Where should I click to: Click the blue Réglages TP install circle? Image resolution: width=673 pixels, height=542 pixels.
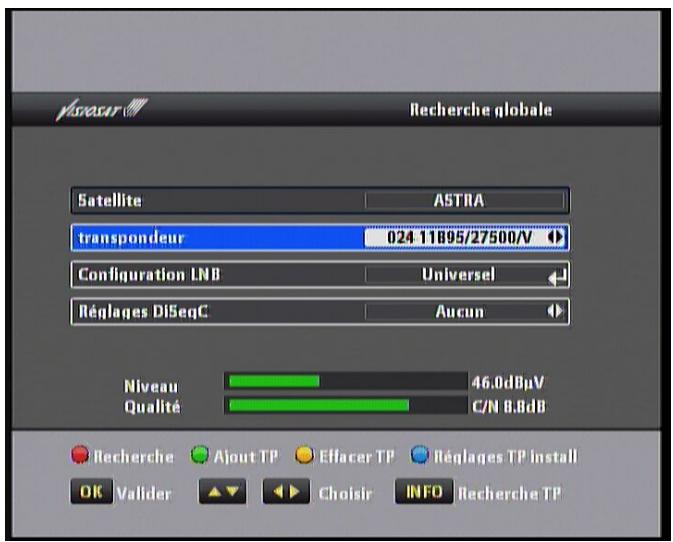(x=419, y=455)
